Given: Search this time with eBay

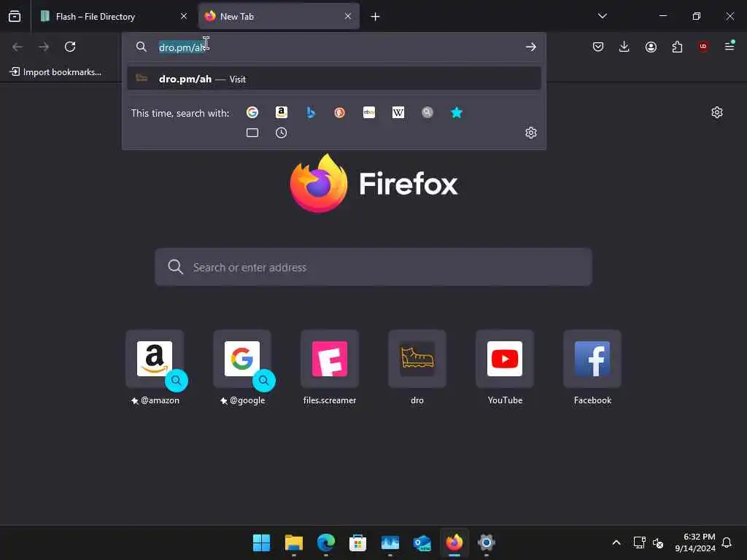Looking at the screenshot, I should (x=369, y=112).
